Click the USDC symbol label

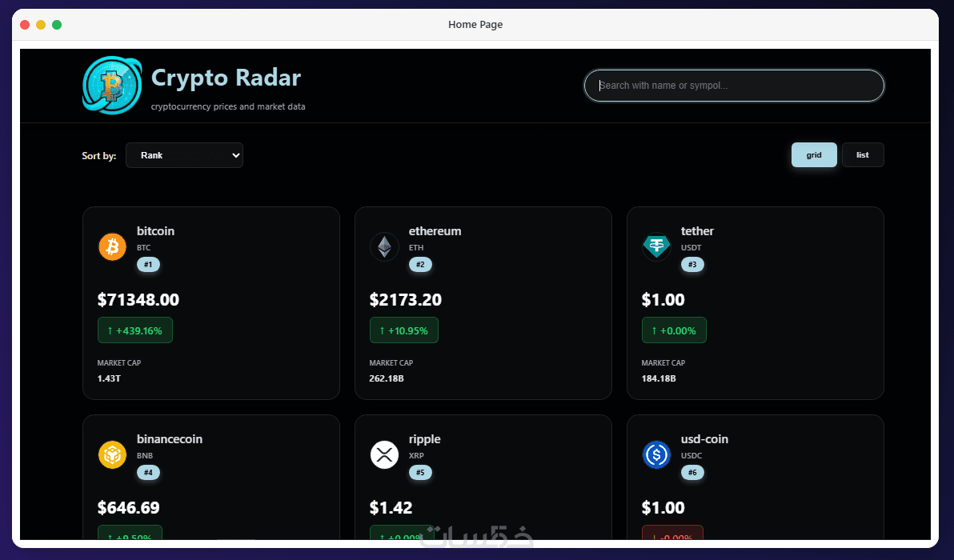[691, 455]
